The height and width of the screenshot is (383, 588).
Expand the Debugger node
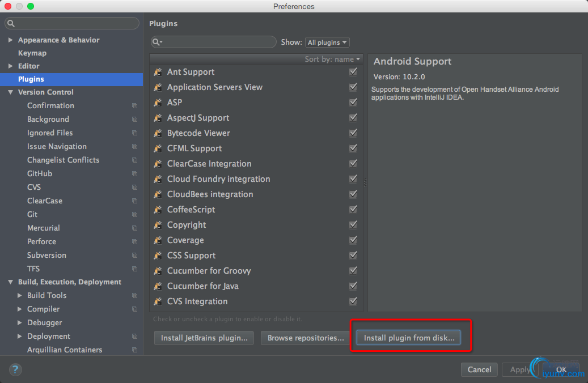(x=19, y=323)
